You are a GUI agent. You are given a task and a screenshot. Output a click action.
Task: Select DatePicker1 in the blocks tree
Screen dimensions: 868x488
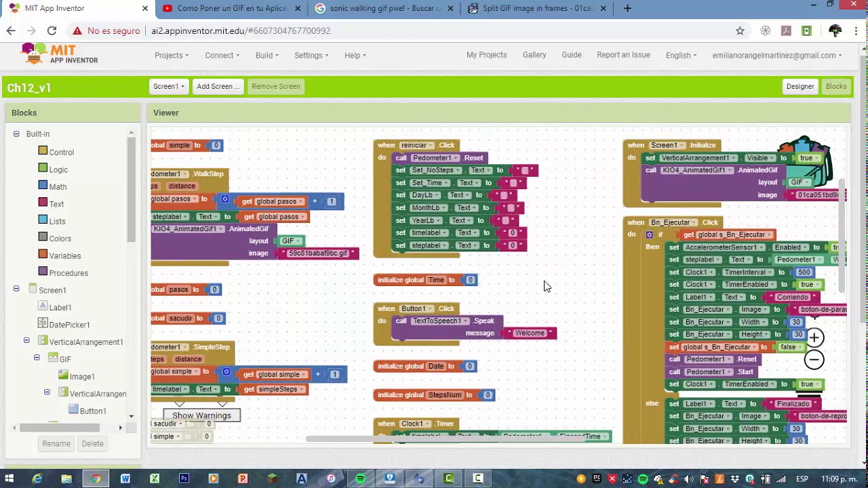coord(69,325)
